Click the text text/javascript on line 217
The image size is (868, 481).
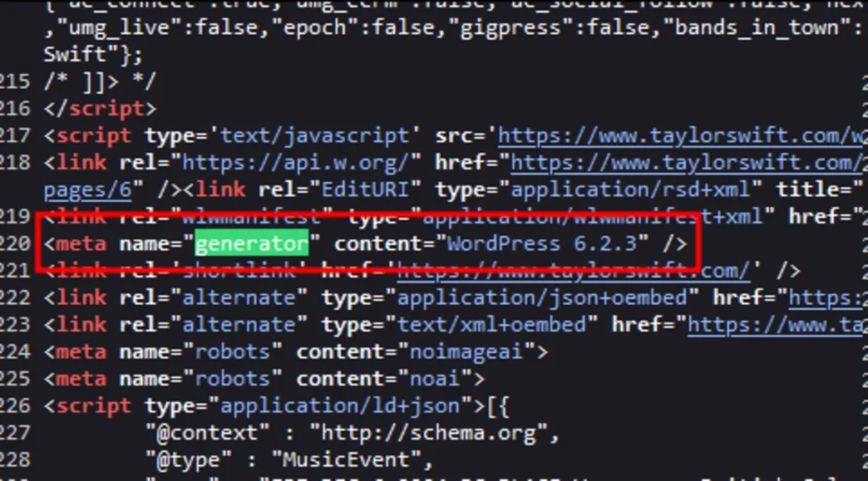[314, 136]
